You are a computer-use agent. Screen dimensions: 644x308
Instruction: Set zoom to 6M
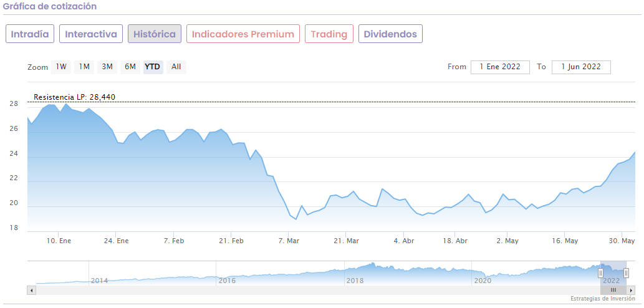[130, 67]
